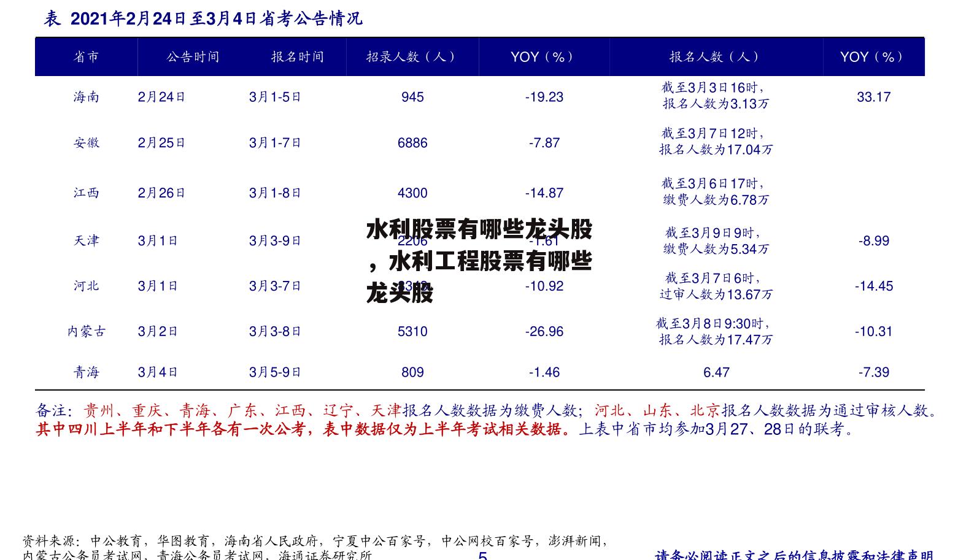Click the '报名人数为17.47万' entry
This screenshot has height=560, width=958.
click(716, 339)
